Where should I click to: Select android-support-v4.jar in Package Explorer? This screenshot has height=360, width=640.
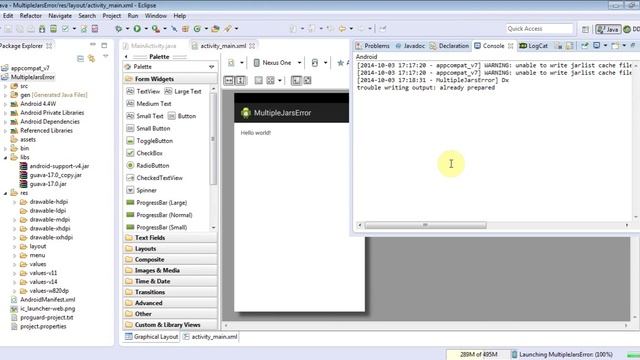[x=59, y=166]
